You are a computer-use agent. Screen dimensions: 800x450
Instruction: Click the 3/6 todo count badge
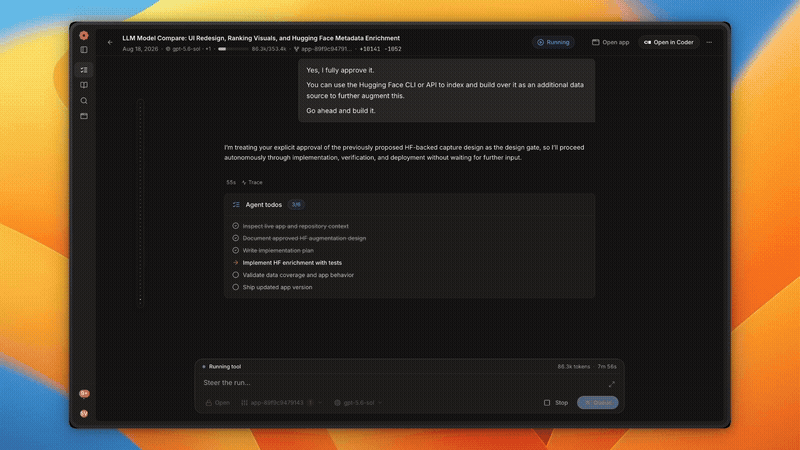[x=296, y=205]
